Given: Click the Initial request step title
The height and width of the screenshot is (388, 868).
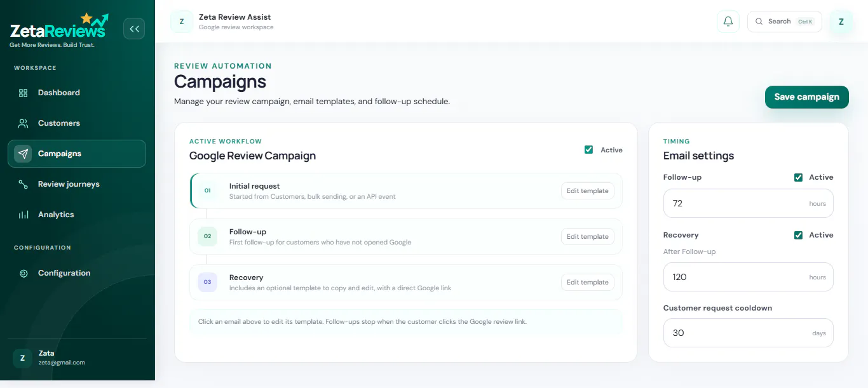Looking at the screenshot, I should [x=255, y=186].
